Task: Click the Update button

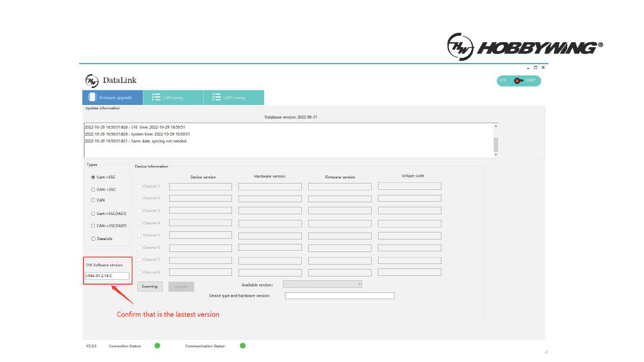Action: click(181, 287)
